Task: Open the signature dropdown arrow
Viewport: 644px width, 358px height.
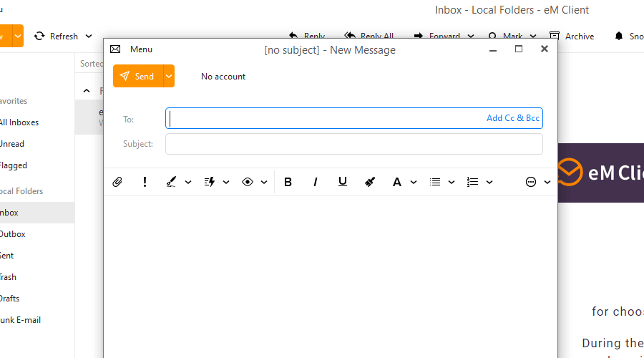Action: coord(188,182)
